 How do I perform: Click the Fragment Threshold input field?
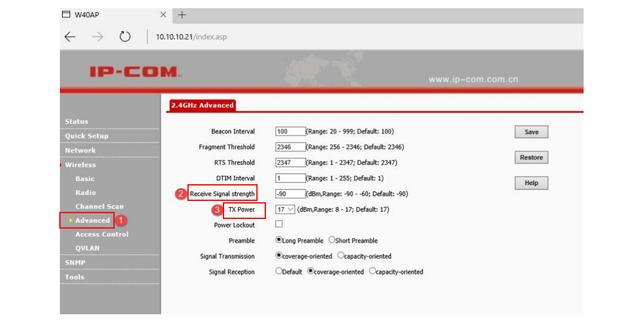(x=290, y=147)
